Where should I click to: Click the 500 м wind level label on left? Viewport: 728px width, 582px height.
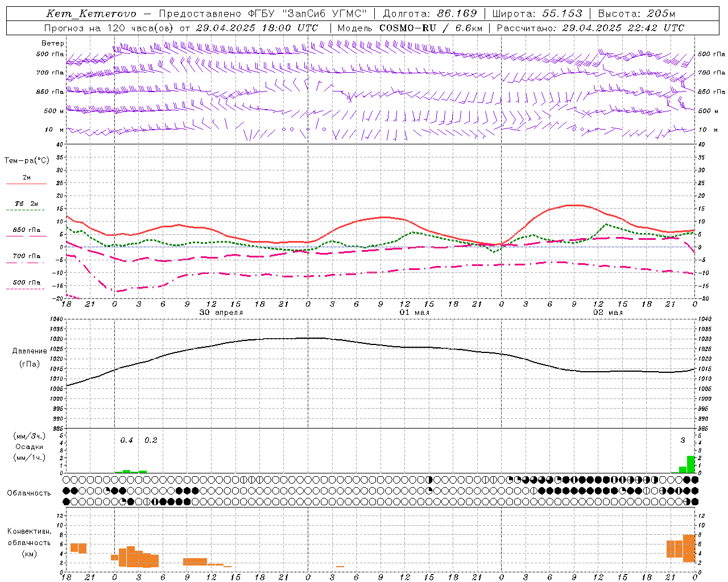(x=54, y=111)
